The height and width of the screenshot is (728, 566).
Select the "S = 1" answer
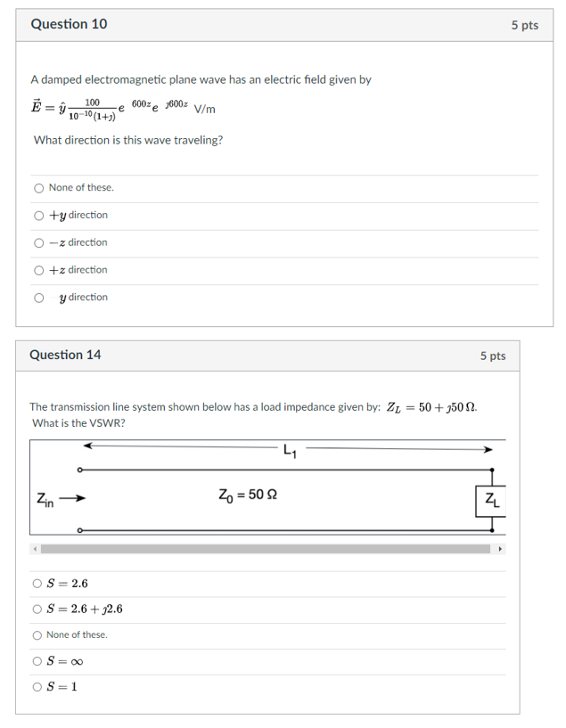pyautogui.click(x=37, y=685)
